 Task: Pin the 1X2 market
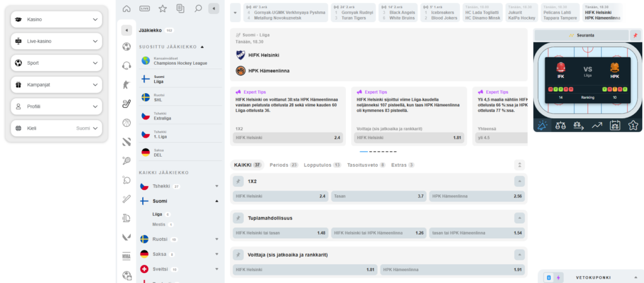click(238, 181)
